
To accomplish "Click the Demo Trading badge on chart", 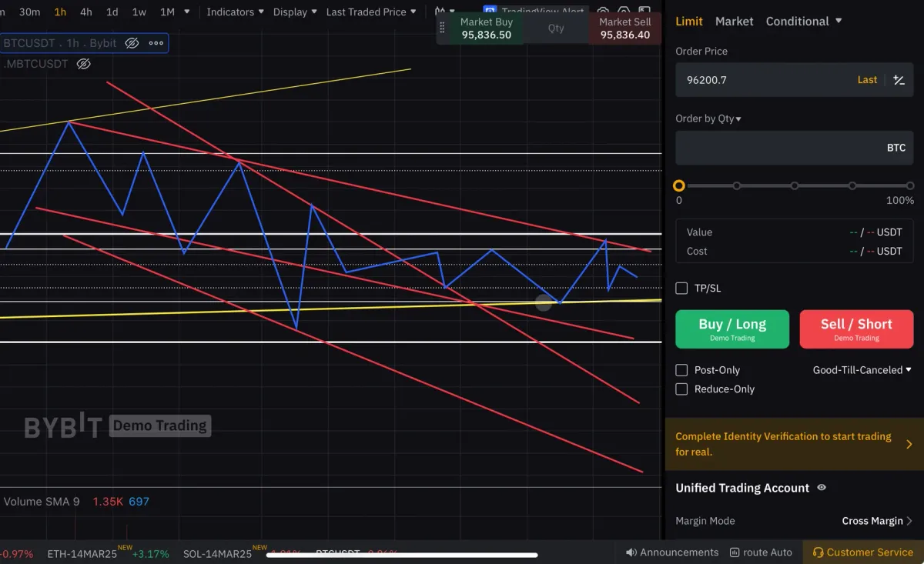I will [160, 426].
